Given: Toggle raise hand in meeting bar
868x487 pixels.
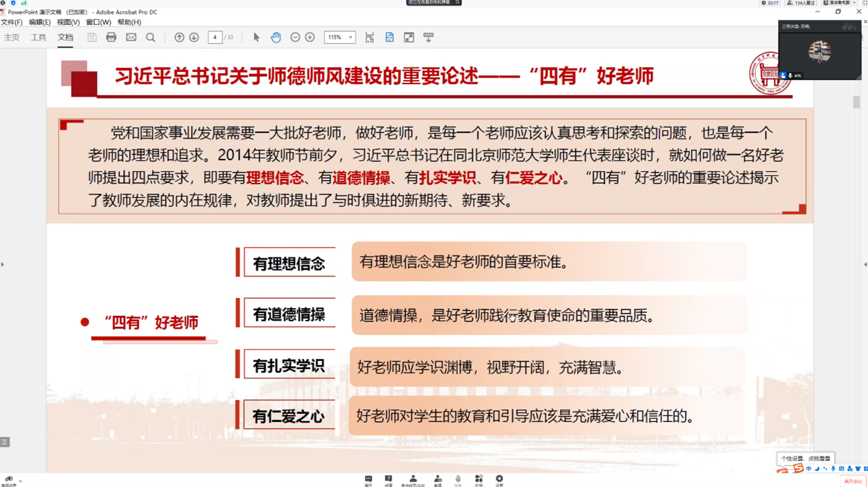Looking at the screenshot, I should tap(458, 479).
